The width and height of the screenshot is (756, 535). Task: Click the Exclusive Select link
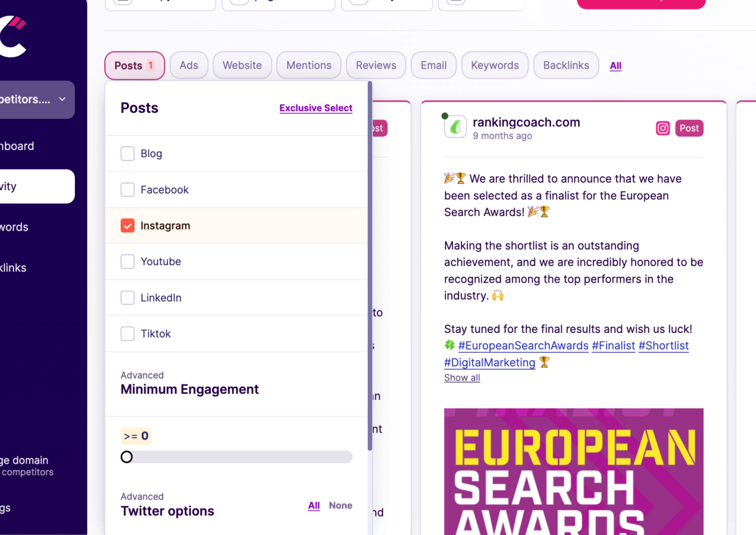(x=315, y=108)
